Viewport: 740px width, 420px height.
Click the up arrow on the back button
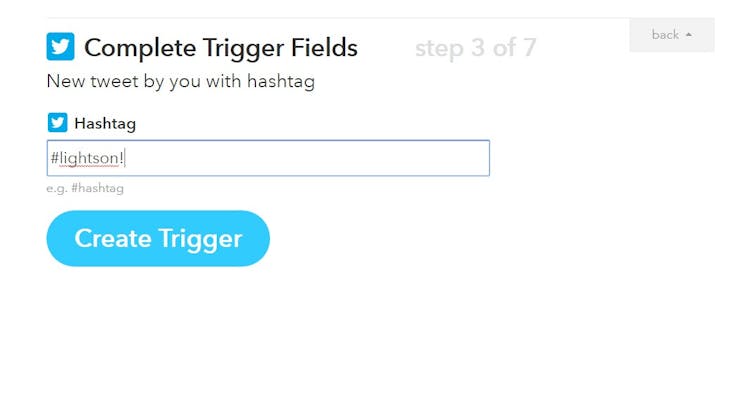689,35
